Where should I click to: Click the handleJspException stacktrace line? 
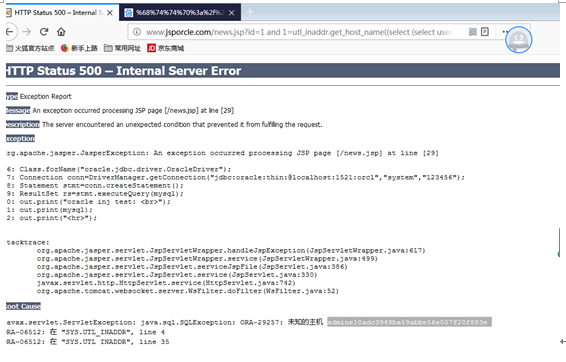pos(231,250)
